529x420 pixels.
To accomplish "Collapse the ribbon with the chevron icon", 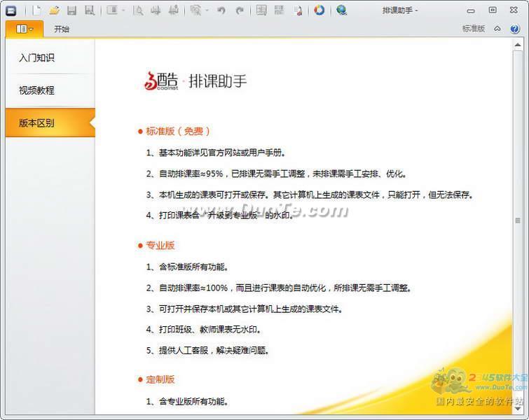I will (x=497, y=29).
